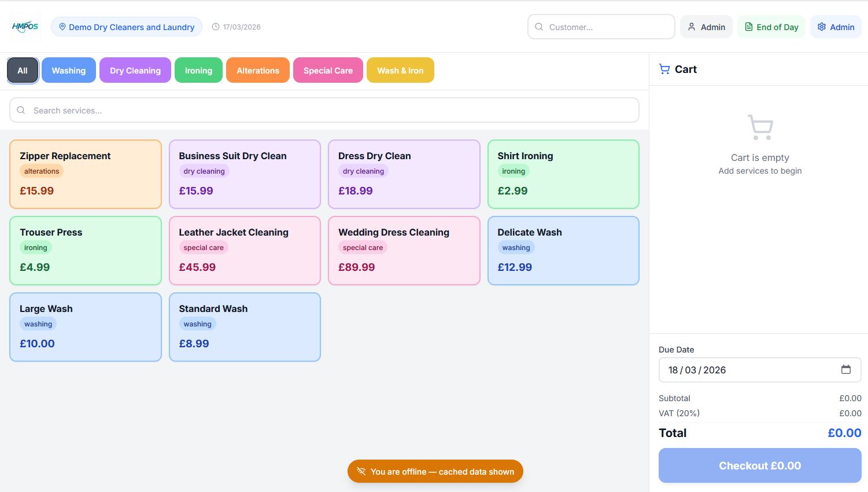Show Alterations services

tap(258, 70)
